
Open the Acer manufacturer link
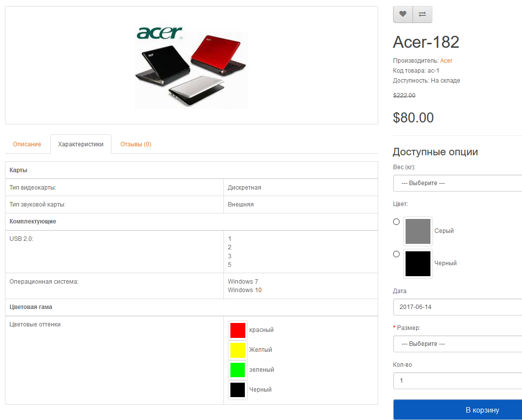click(x=446, y=61)
